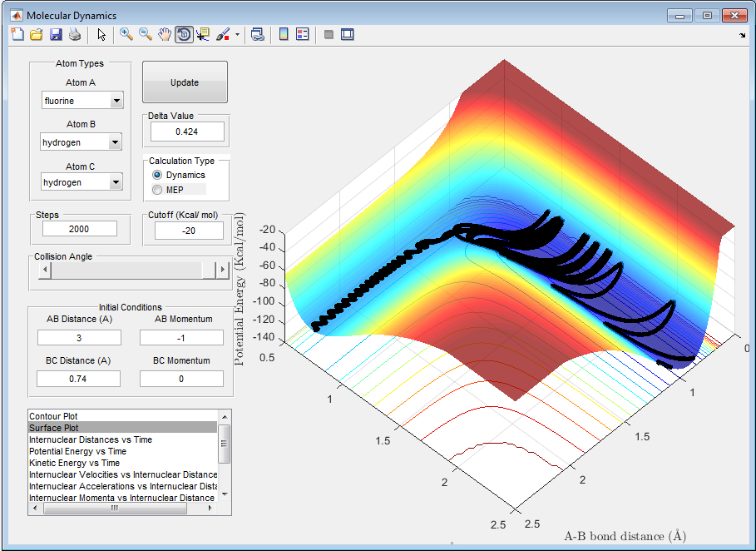The image size is (756, 551).
Task: Open the Atom C hydrogen dropdown
Action: coord(116,182)
